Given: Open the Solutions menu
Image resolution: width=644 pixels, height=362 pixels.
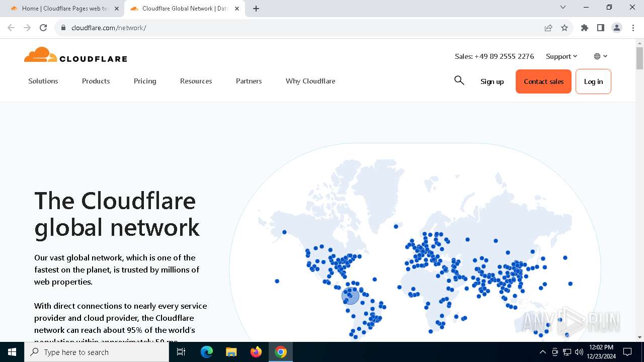Looking at the screenshot, I should 43,81.
